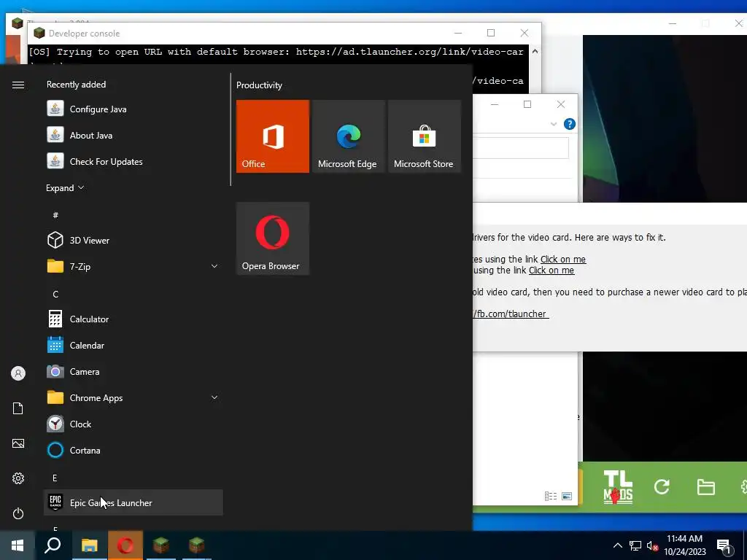Switch to Opera in the taskbar
The height and width of the screenshot is (560, 747).
[x=125, y=545]
